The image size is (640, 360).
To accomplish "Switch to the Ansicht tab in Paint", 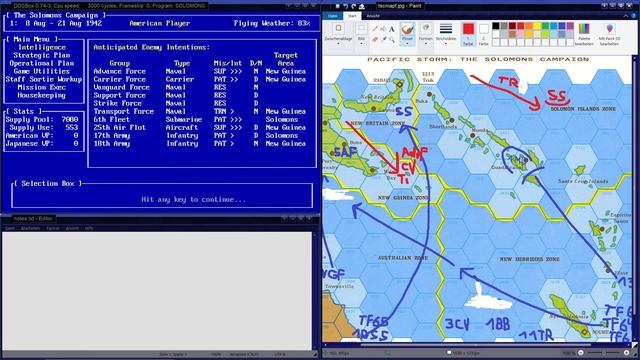I will 373,16.
